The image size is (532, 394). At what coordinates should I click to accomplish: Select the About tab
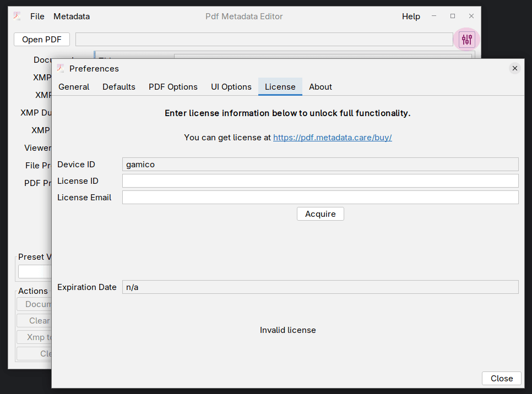coord(321,86)
